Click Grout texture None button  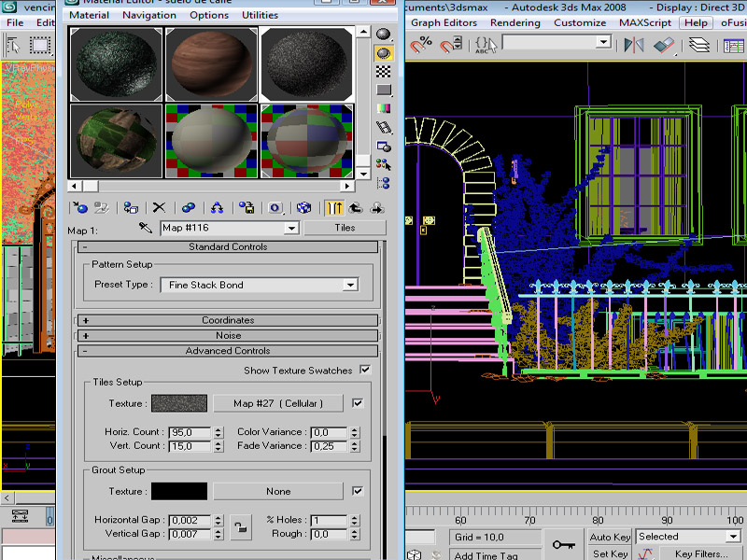coord(278,491)
